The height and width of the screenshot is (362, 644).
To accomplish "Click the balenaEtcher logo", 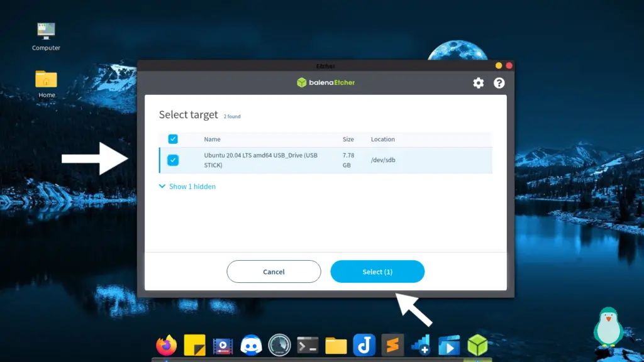I will coord(326,82).
